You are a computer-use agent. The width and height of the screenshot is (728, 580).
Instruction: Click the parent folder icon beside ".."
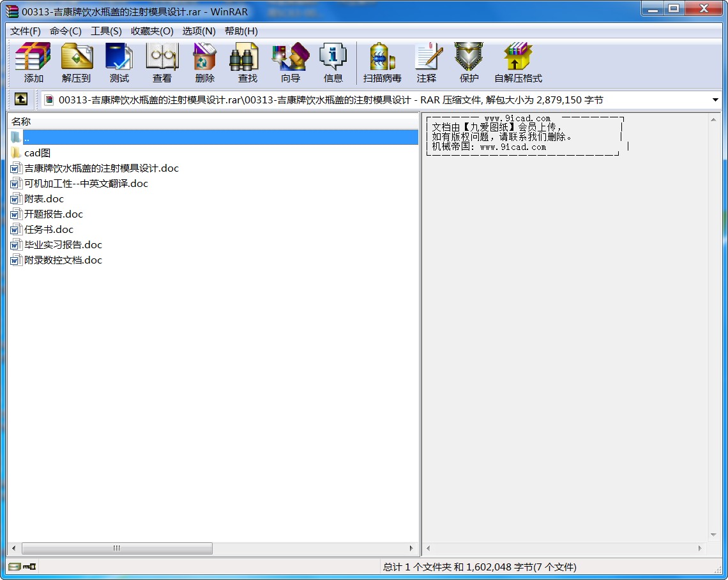click(16, 137)
